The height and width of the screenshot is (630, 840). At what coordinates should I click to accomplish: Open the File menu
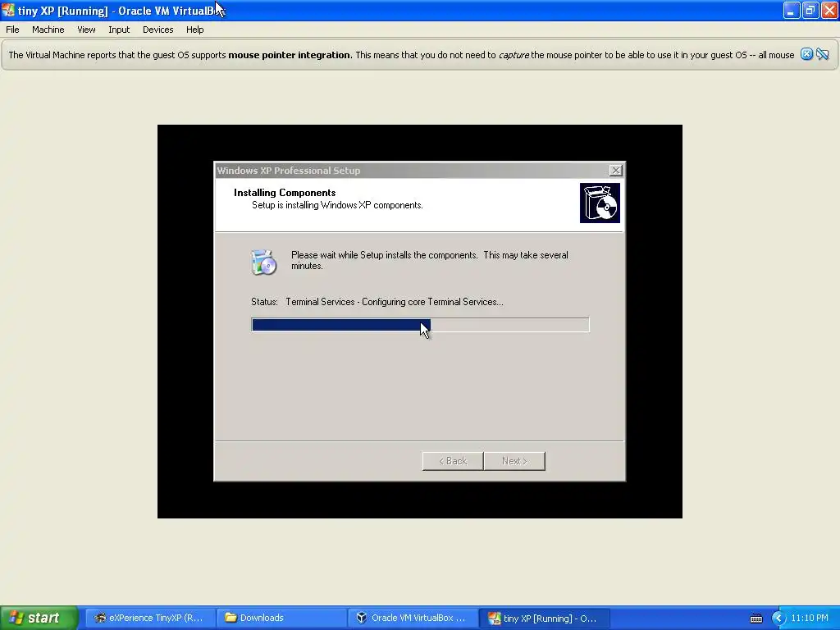pyautogui.click(x=12, y=30)
